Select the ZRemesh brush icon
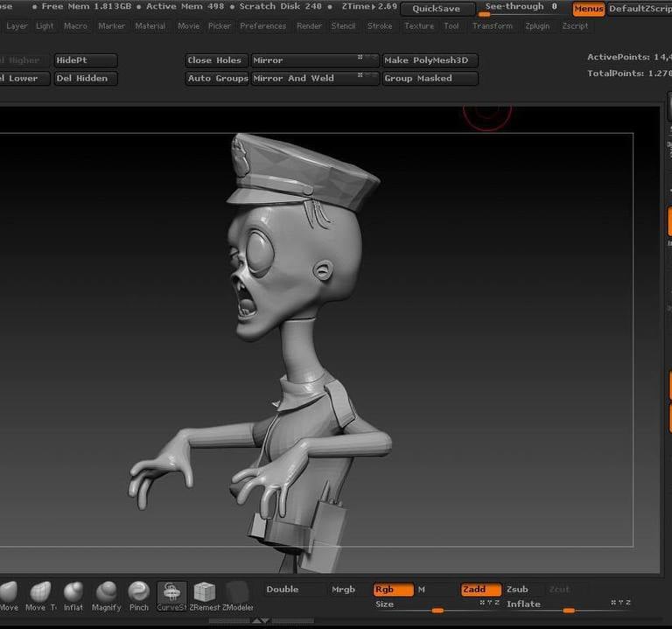This screenshot has height=629, width=672. pos(205,592)
